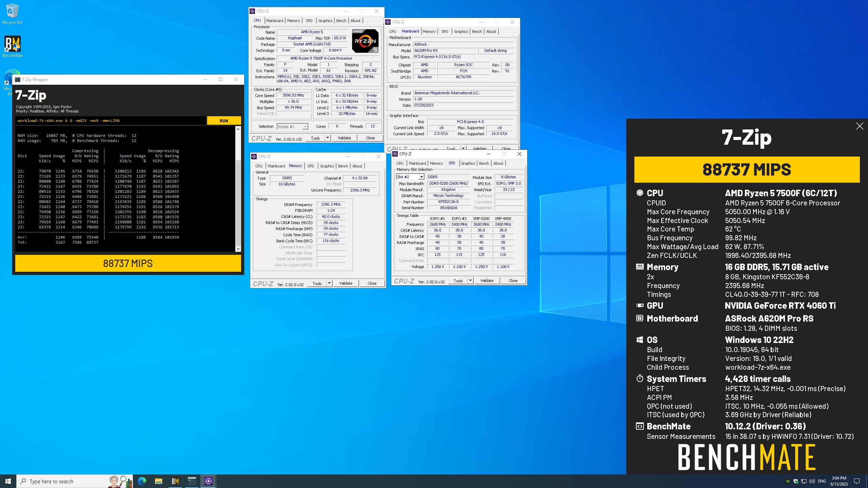Click CPU-Z Memory window title icon
The image size is (868, 488).
[254, 157]
